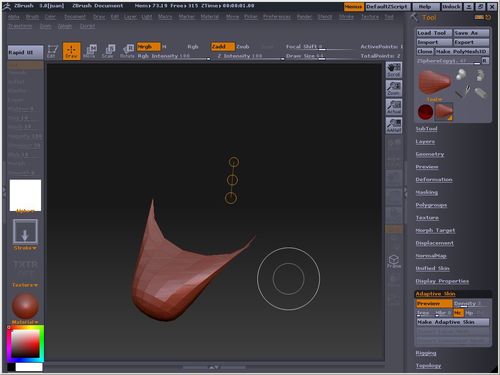Expand the Deformation subpalette

[434, 179]
